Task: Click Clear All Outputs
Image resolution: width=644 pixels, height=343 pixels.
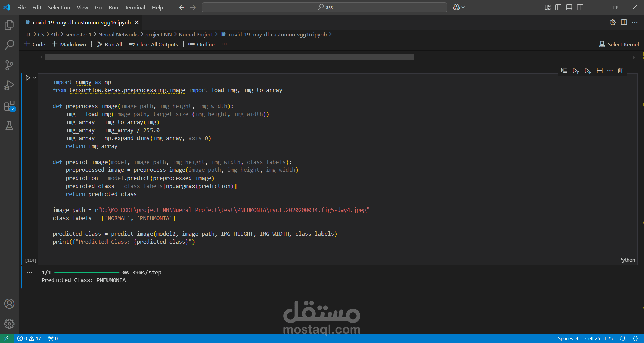Action: point(154,44)
